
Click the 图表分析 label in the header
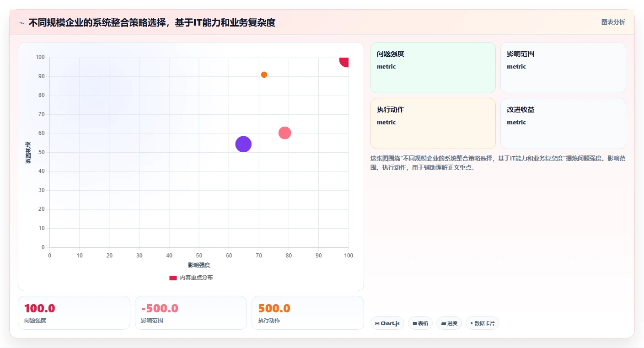tap(613, 22)
